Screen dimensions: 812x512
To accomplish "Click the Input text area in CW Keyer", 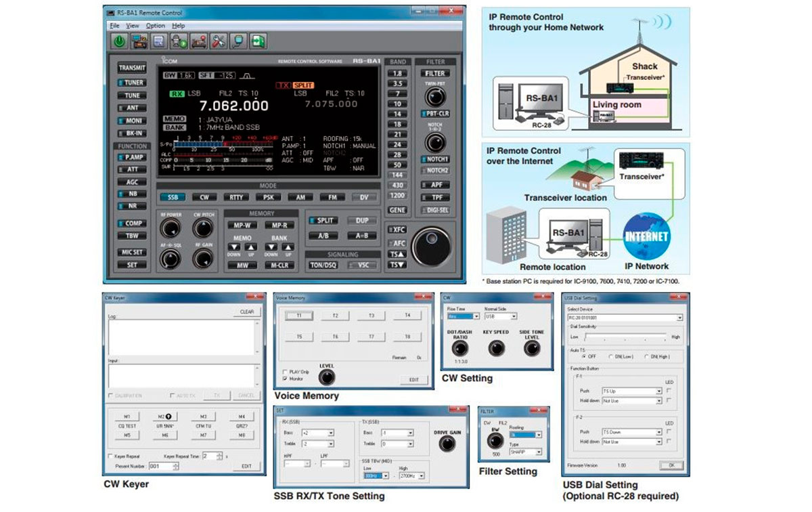I will click(x=183, y=376).
